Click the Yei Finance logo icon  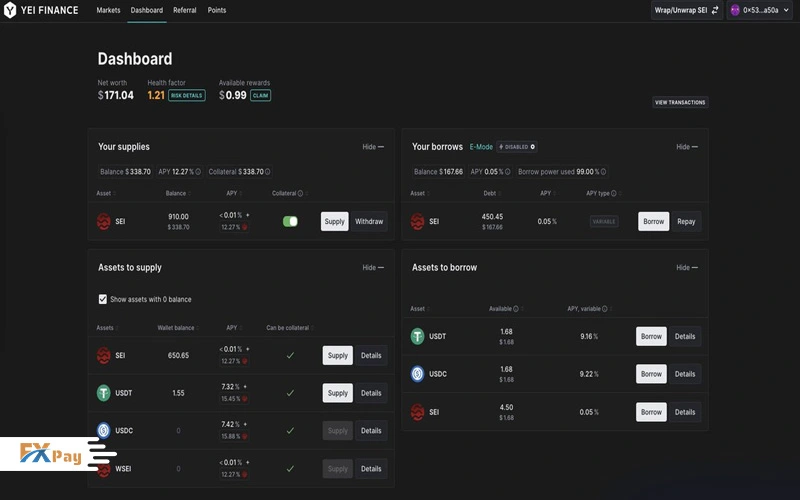[x=10, y=10]
